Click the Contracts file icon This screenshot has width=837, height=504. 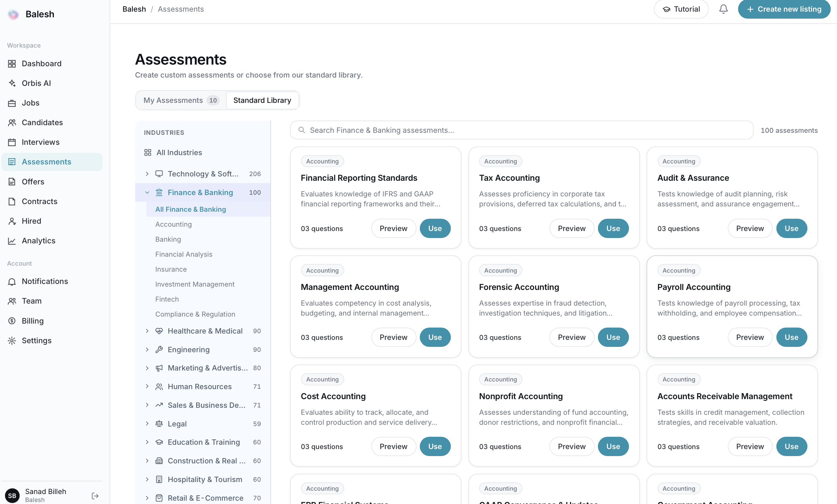point(12,201)
